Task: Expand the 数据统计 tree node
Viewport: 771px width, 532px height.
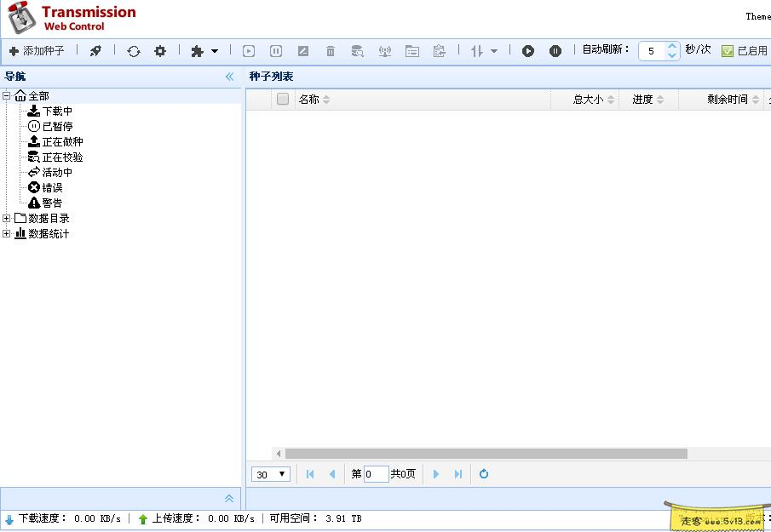Action: pyautogui.click(x=6, y=232)
